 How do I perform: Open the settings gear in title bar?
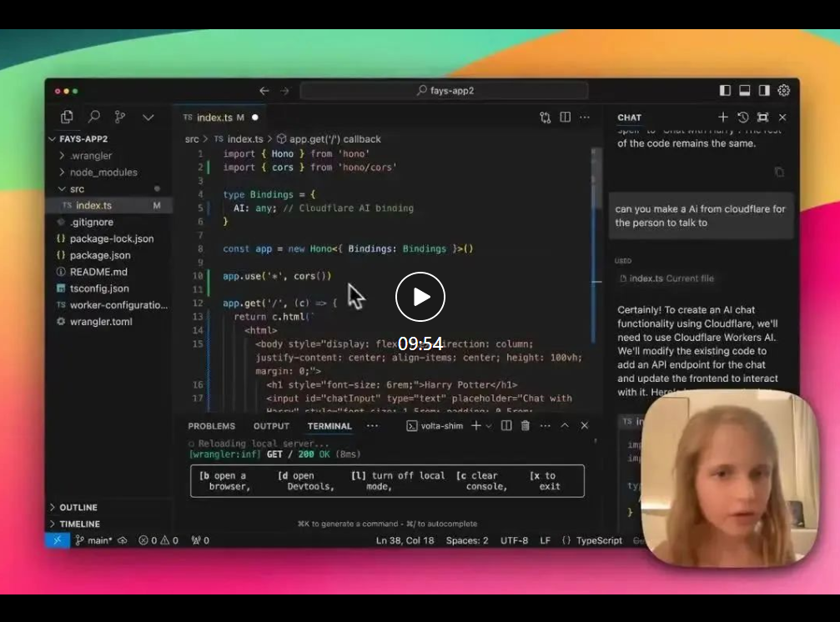784,90
